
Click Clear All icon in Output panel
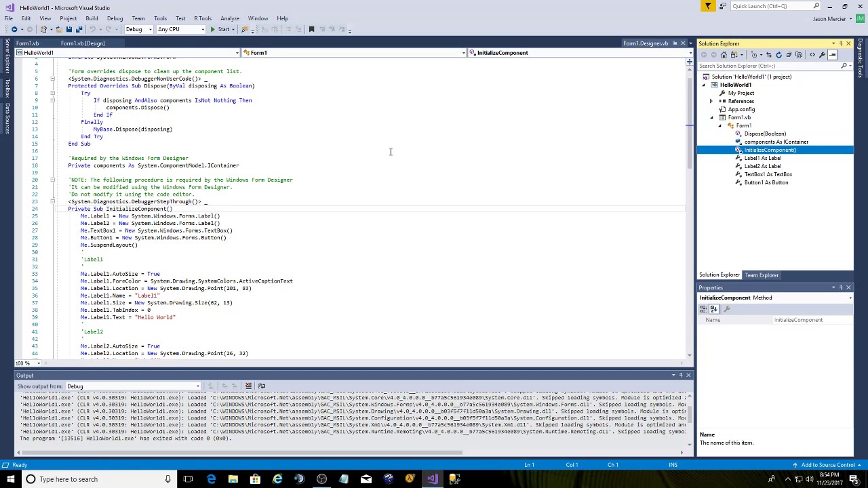tap(248, 386)
